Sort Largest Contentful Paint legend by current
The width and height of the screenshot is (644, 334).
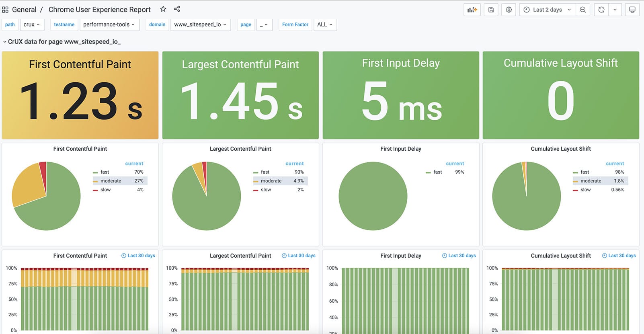click(x=295, y=164)
